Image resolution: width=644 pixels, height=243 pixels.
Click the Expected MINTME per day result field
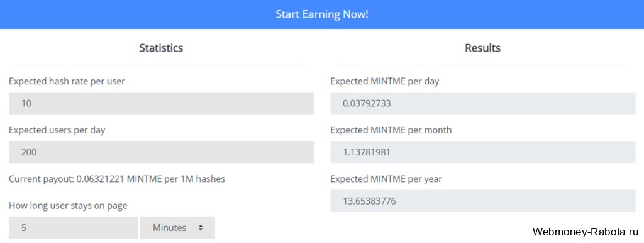pos(482,104)
